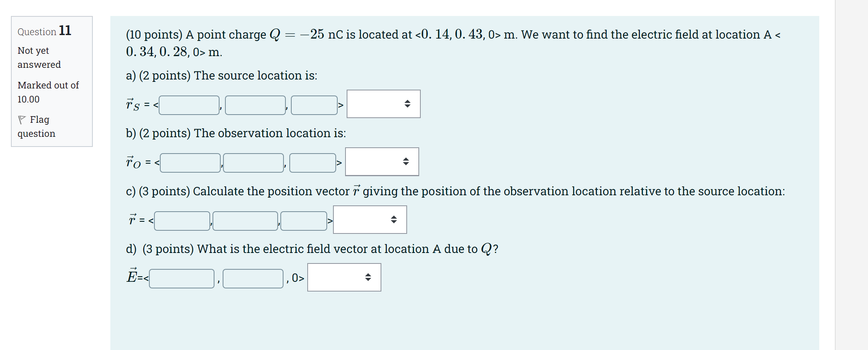Click the z-component field of vector r
Screen dimensions: 868x350
(x=304, y=220)
